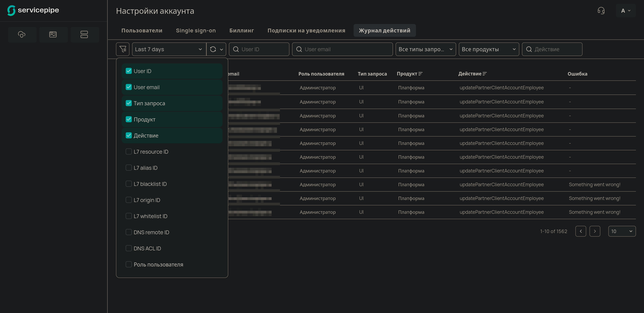The image size is (644, 313).
Task: Open the account A menu button
Action: tap(626, 11)
